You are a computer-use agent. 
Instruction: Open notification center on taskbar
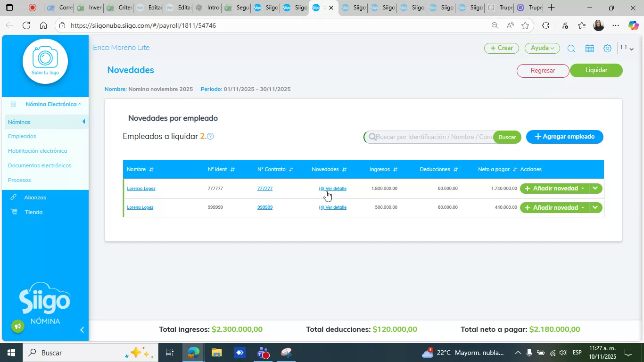(x=628, y=353)
